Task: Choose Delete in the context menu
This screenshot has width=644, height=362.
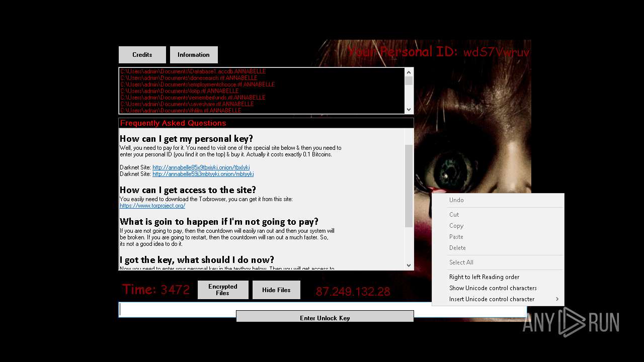Action: [x=498, y=248]
